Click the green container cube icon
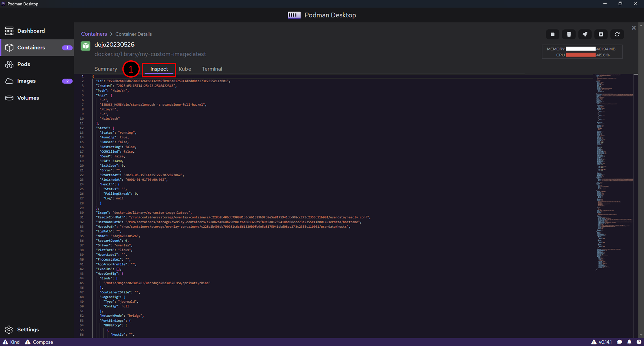 [86, 46]
